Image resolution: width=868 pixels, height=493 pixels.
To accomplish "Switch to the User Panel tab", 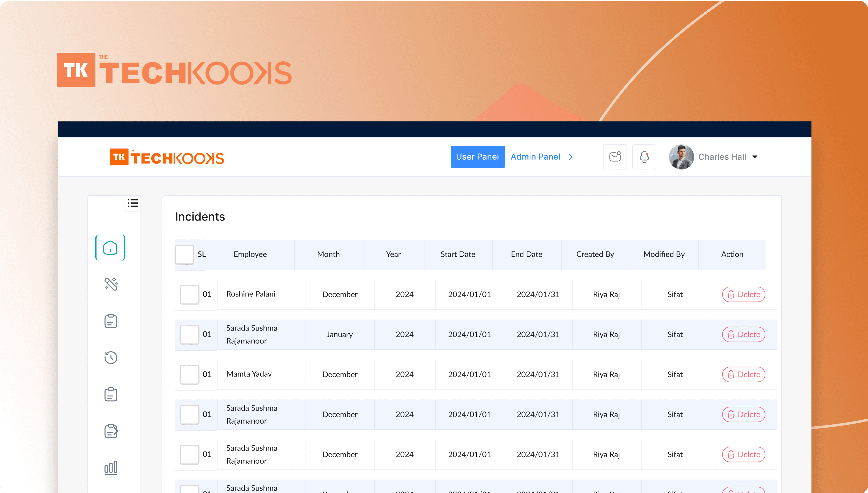I will click(477, 157).
